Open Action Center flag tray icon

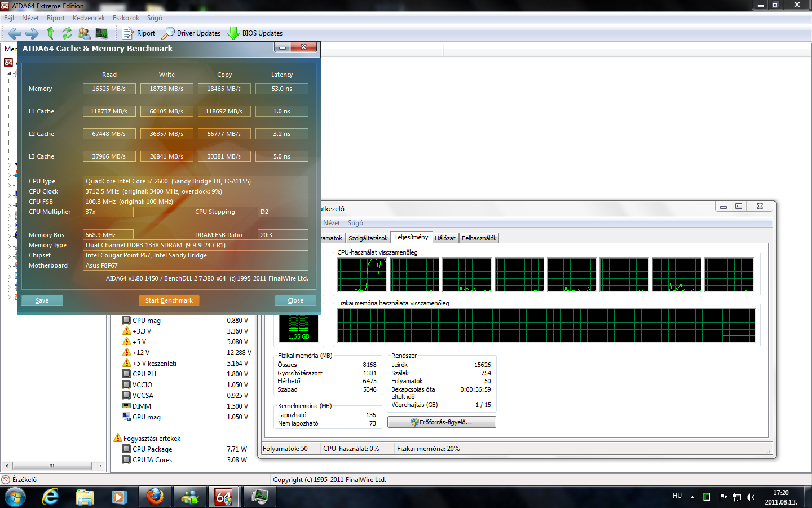(723, 497)
